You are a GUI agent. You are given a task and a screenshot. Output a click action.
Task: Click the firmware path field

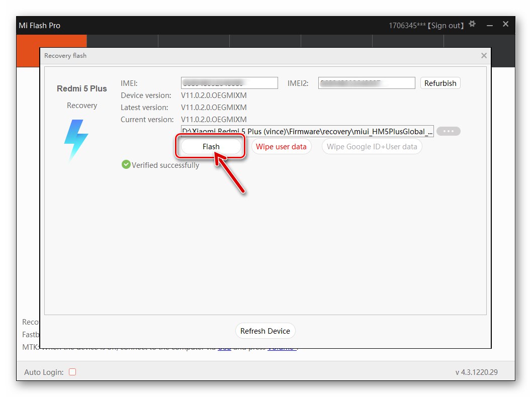click(x=307, y=131)
